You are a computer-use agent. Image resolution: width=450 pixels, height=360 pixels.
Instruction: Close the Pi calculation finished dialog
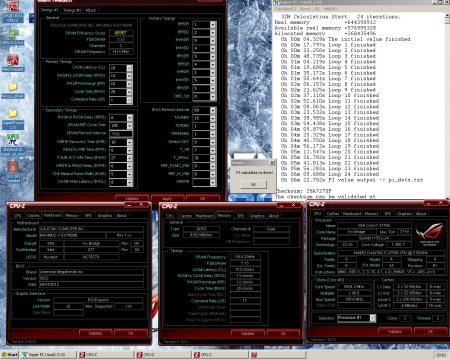(x=272, y=163)
